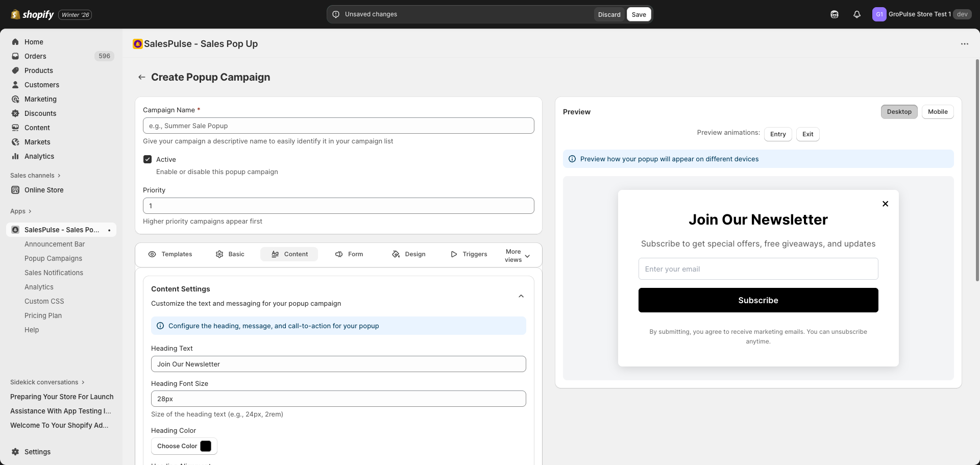Click the Shopify logo
980x465 pixels.
click(33, 14)
